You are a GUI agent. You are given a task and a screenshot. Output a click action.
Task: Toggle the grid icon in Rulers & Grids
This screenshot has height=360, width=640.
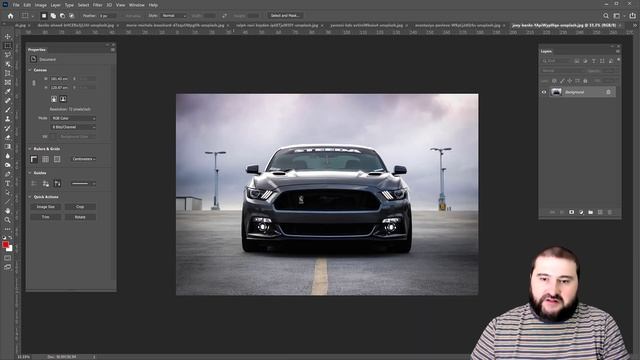tap(45, 159)
